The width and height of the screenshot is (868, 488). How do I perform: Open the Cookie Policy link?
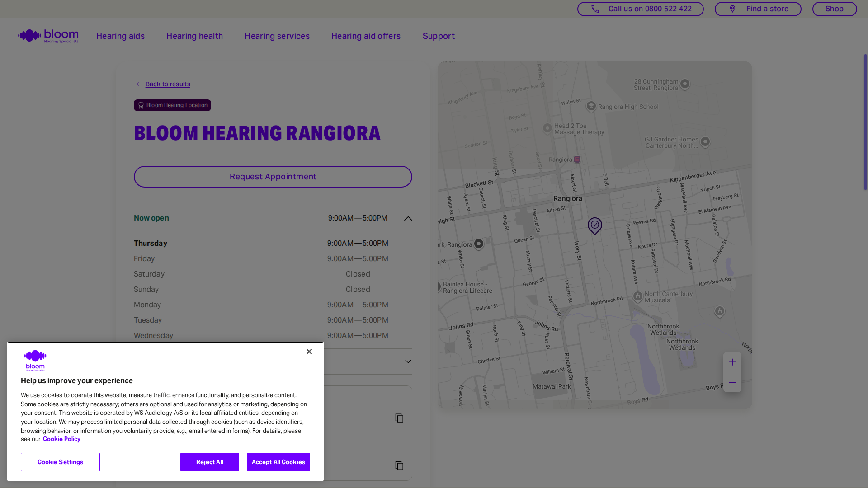(61, 439)
